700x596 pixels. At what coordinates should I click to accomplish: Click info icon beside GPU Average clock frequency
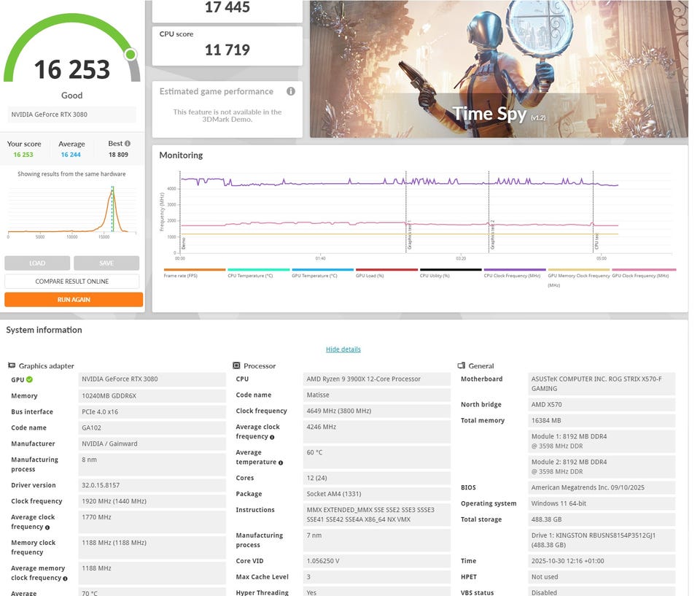(x=47, y=527)
